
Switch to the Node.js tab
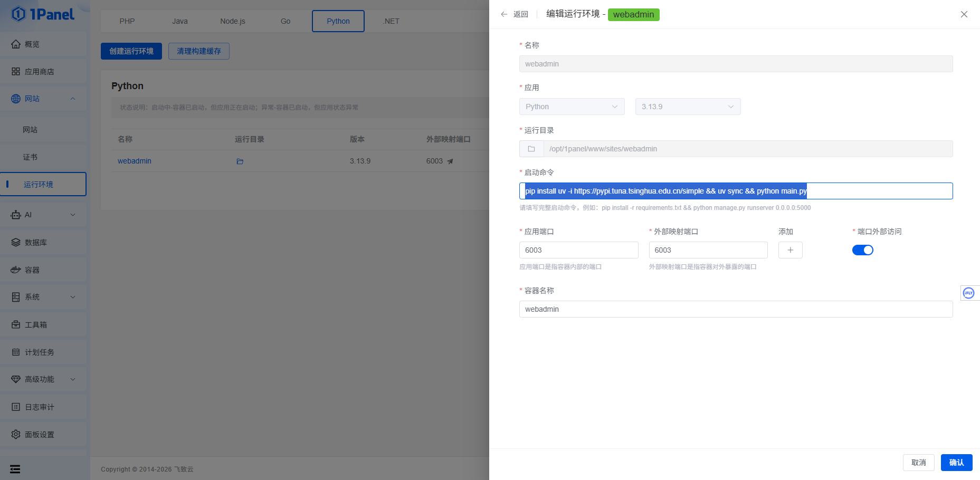[233, 21]
